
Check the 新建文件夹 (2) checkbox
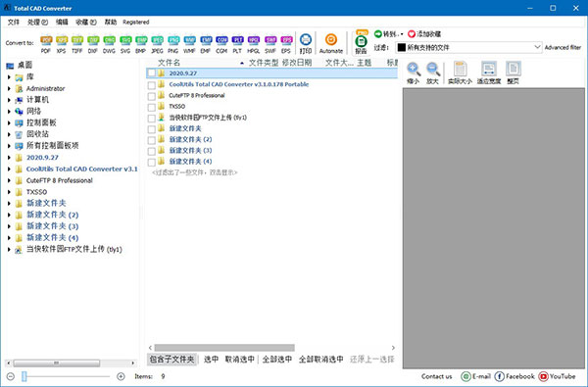[151, 140]
